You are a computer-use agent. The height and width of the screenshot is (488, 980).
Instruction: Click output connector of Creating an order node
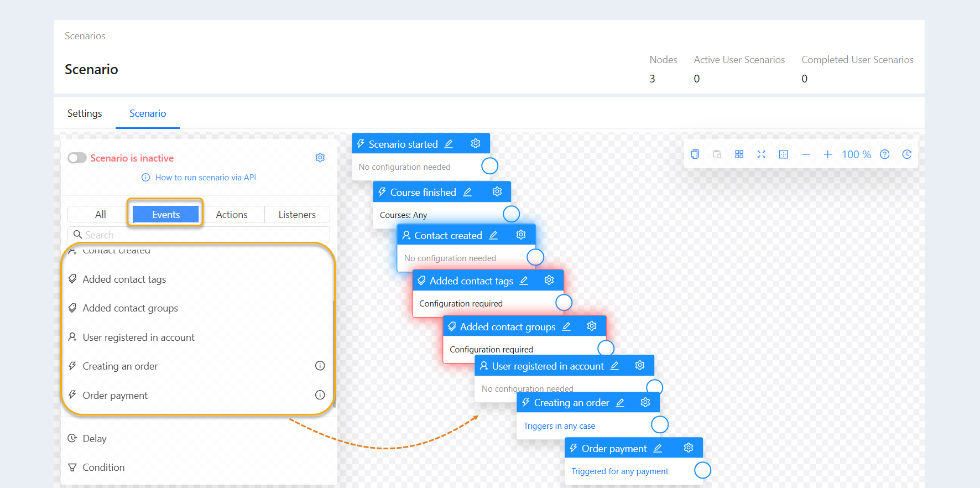click(x=660, y=424)
